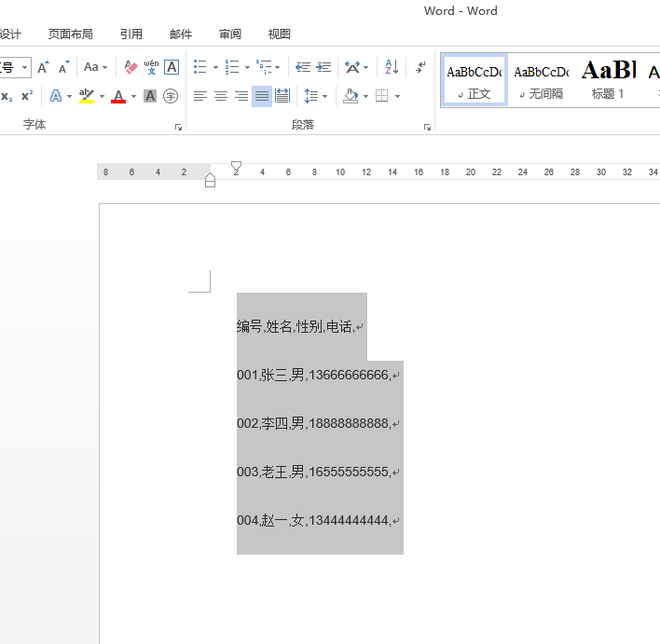The width and height of the screenshot is (660, 644).
Task: Show or hide paragraph marks
Action: click(420, 67)
